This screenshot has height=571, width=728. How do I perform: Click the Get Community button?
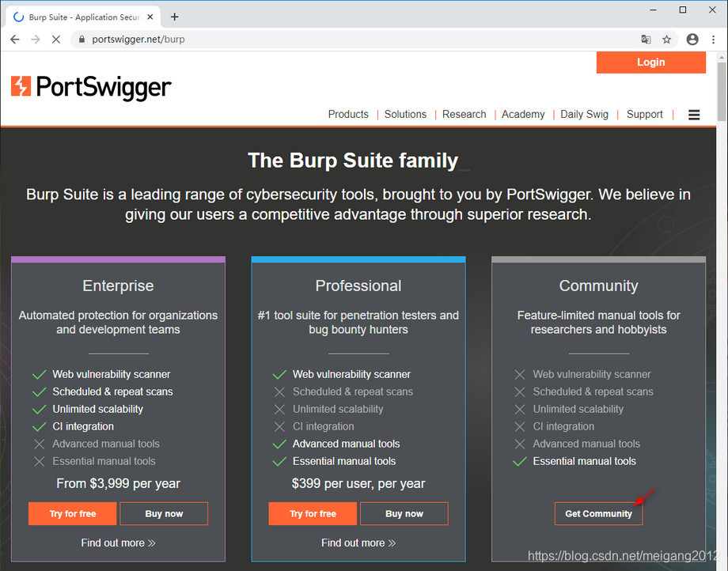(598, 513)
